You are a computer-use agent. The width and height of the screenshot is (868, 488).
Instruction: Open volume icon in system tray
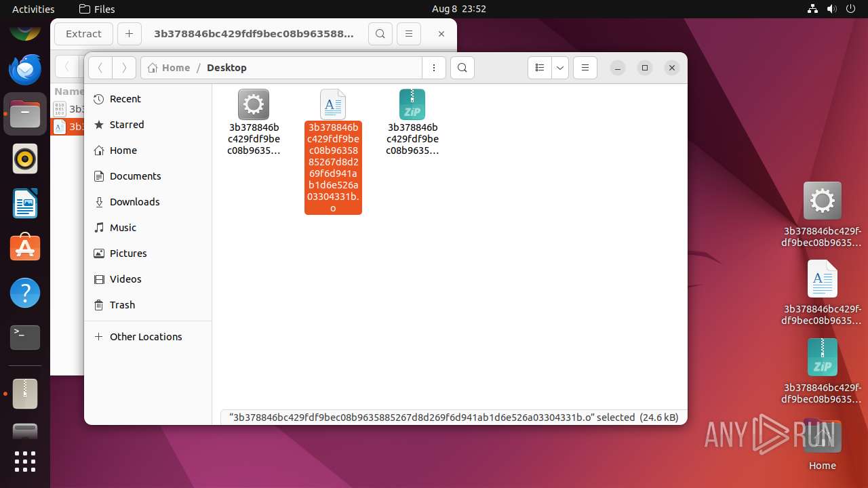coord(831,9)
